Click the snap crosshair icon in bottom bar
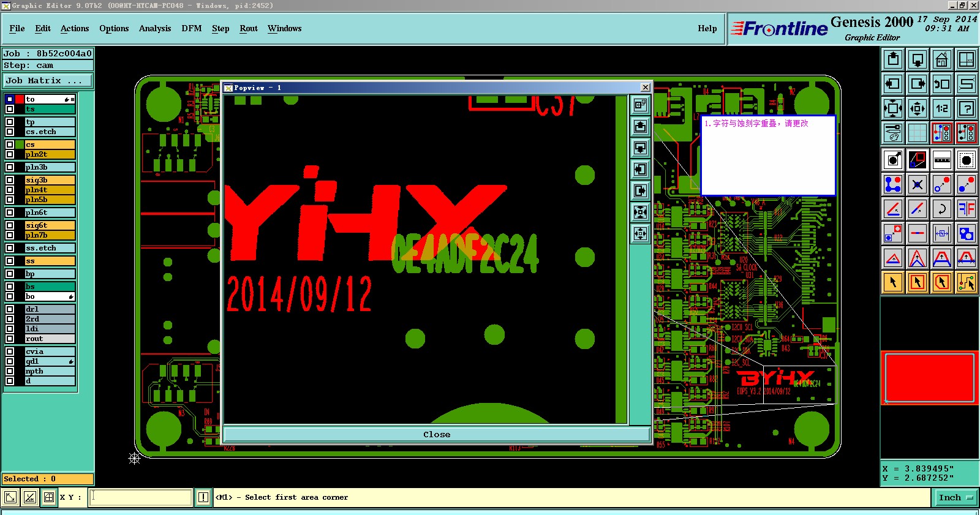 [x=49, y=497]
